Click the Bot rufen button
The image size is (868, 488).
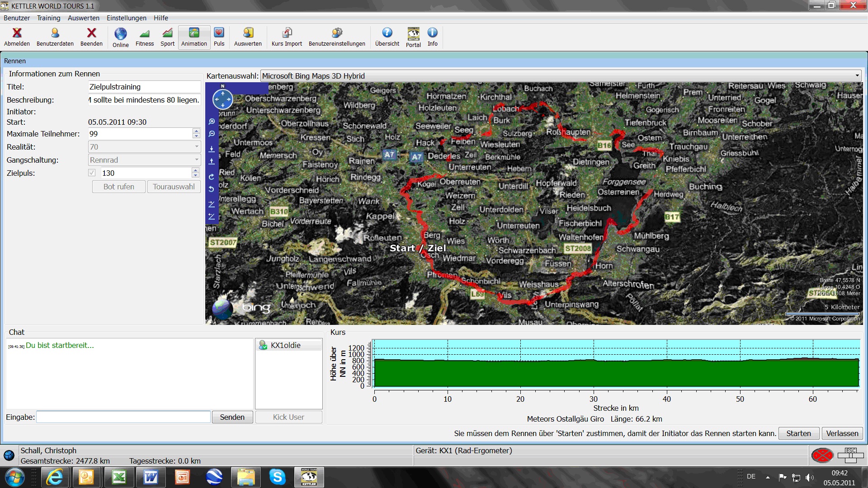point(119,187)
